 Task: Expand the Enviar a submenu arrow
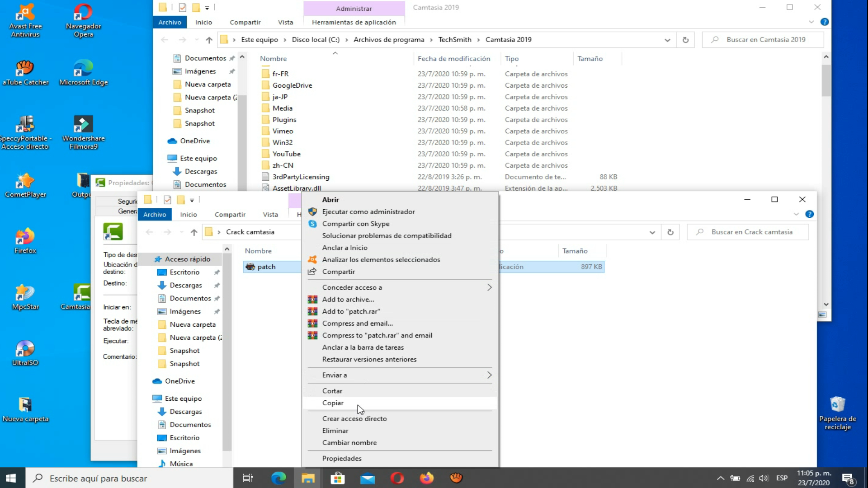489,375
